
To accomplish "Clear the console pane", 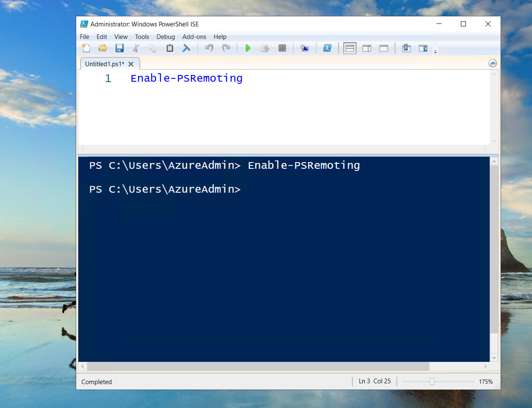I will 186,48.
